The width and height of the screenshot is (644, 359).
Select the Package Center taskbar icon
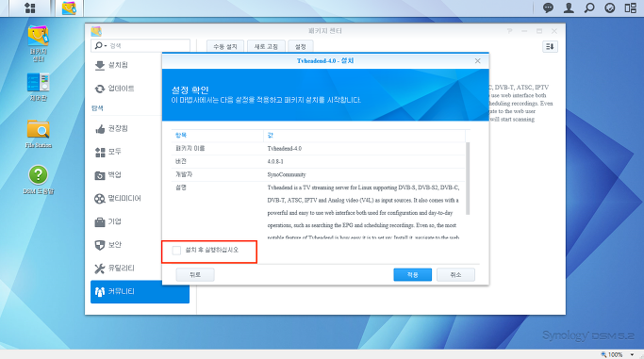tap(69, 8)
